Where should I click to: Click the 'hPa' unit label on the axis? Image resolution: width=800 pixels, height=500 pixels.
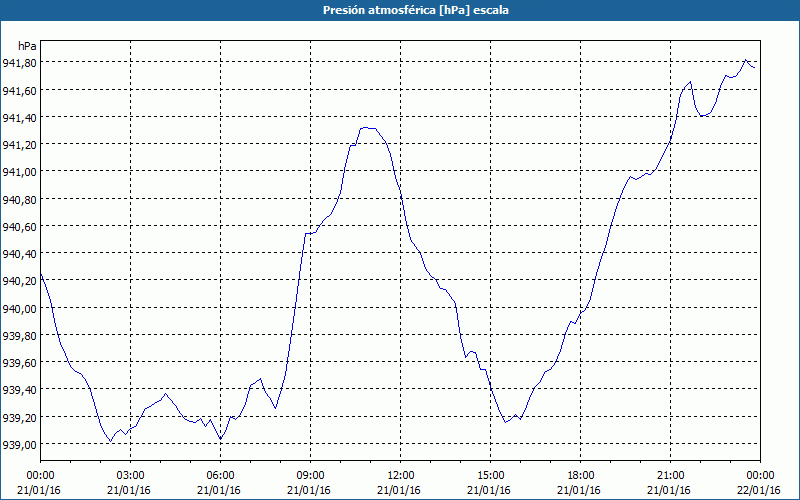(x=27, y=46)
